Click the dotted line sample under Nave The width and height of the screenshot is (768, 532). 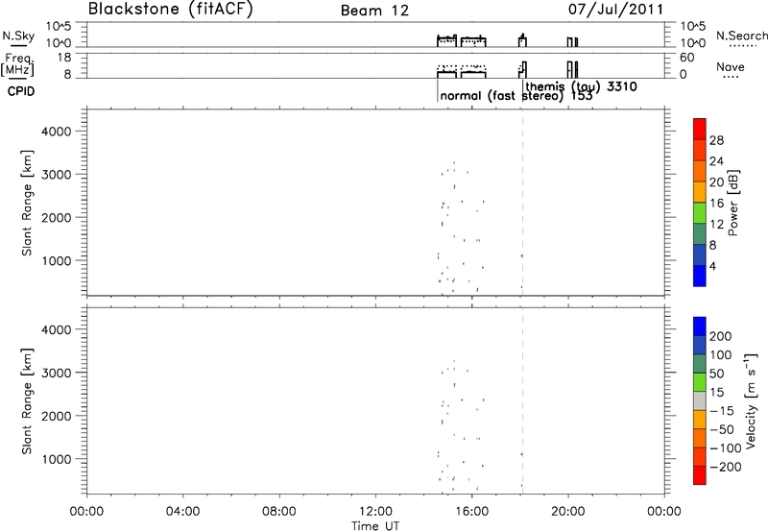point(731,78)
